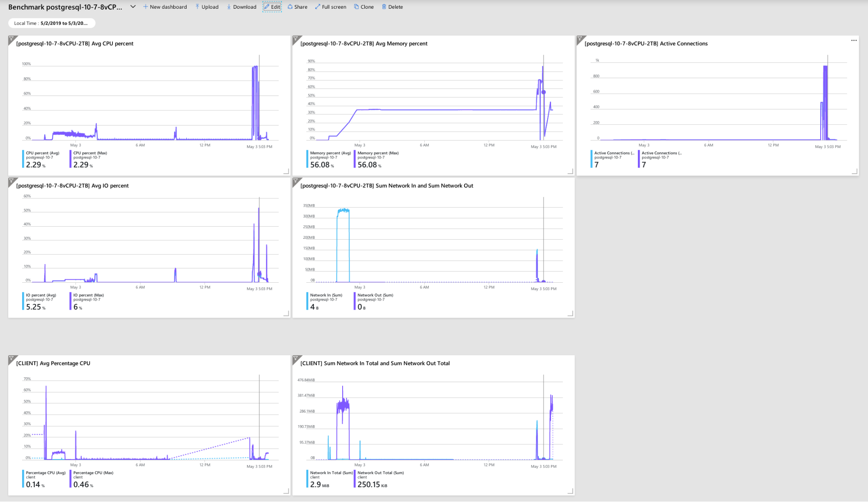
Task: Open the Avg CPU percent tile title
Action: point(75,43)
